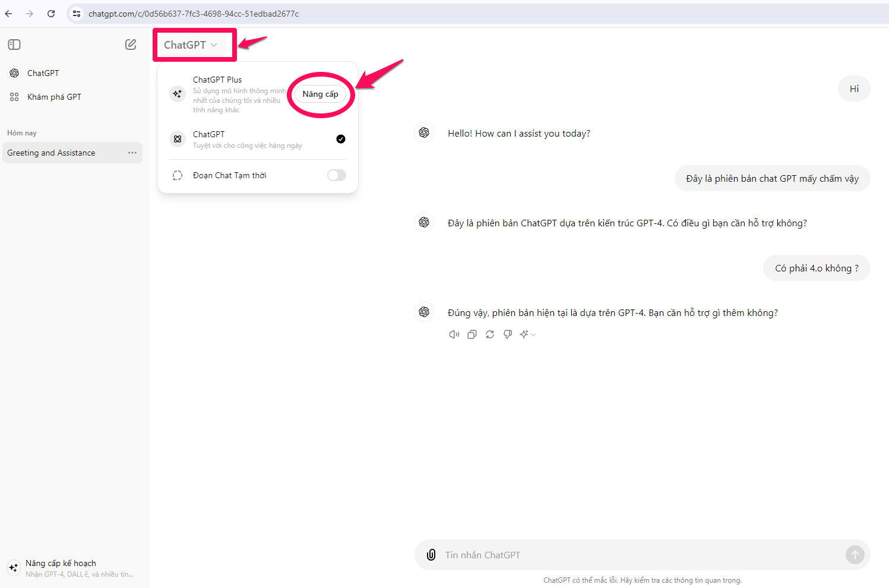Open site info icon in address bar
This screenshot has height=588, width=889.
(x=77, y=14)
